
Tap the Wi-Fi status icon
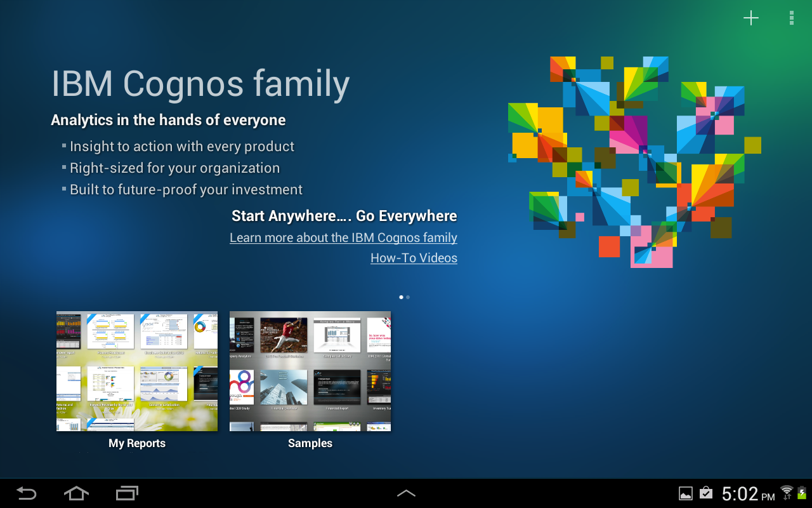(787, 492)
